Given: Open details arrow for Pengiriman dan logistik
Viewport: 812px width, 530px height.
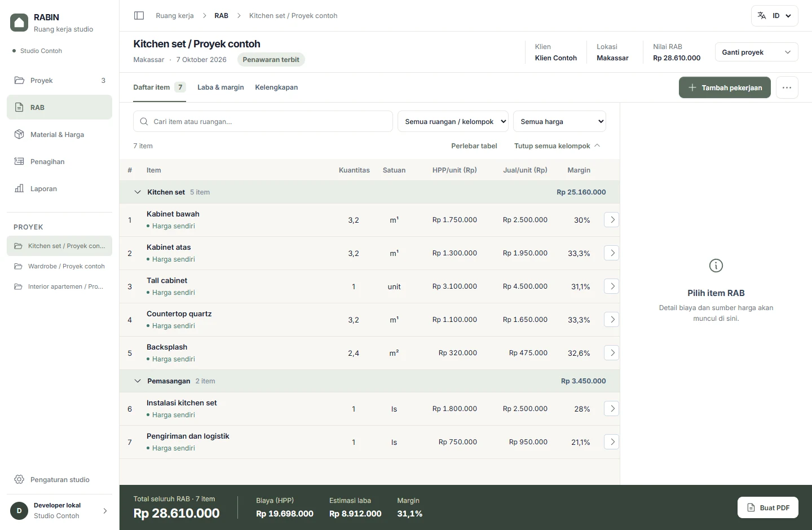Looking at the screenshot, I should (612, 442).
